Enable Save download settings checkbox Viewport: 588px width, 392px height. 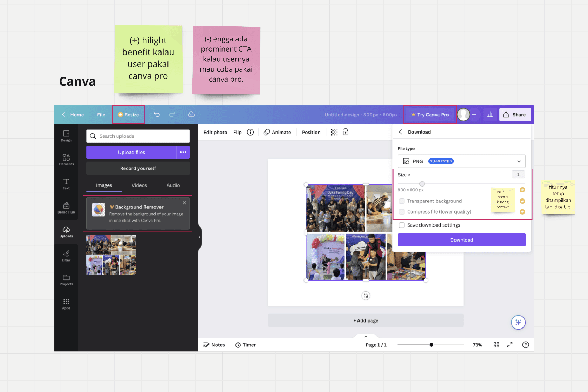(402, 225)
